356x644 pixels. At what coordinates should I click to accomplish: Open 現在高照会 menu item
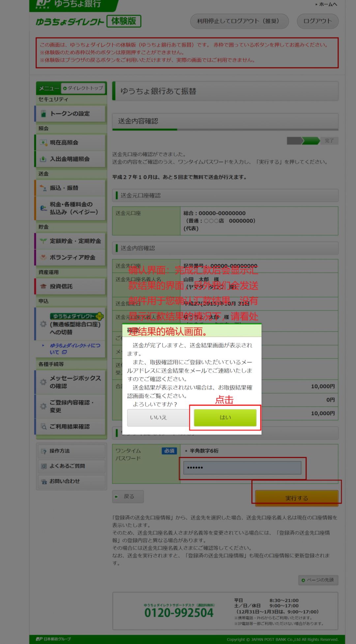(70, 143)
